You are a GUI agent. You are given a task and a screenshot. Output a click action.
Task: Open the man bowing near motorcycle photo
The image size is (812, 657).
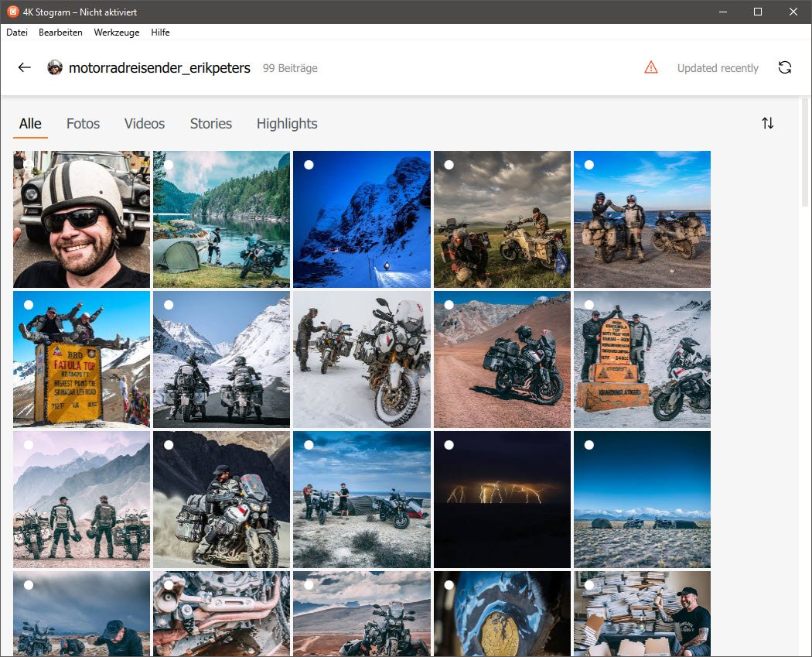click(81, 614)
